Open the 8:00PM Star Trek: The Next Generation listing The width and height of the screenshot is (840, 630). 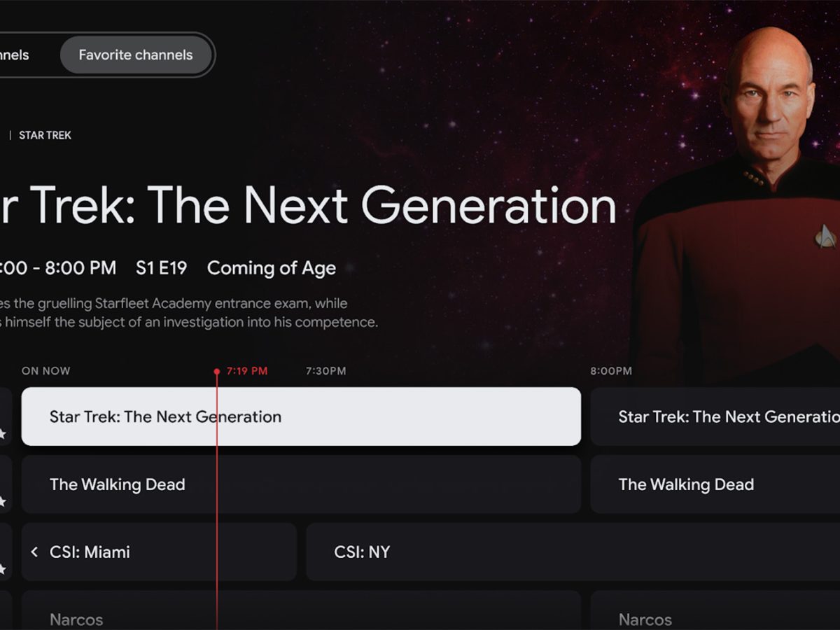point(714,416)
